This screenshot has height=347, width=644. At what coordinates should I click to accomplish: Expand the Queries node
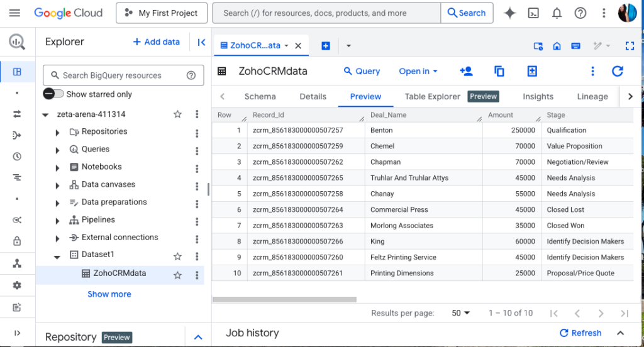tap(57, 150)
